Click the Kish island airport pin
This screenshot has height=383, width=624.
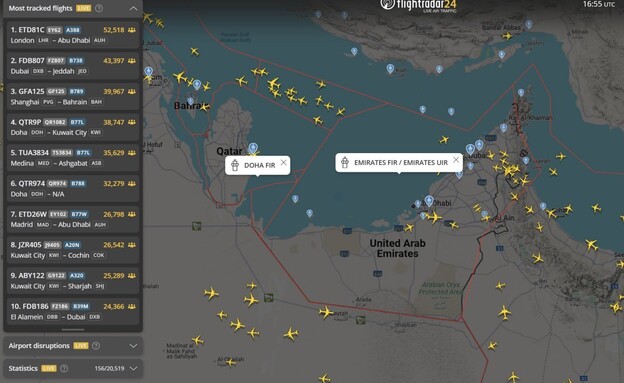[390, 69]
